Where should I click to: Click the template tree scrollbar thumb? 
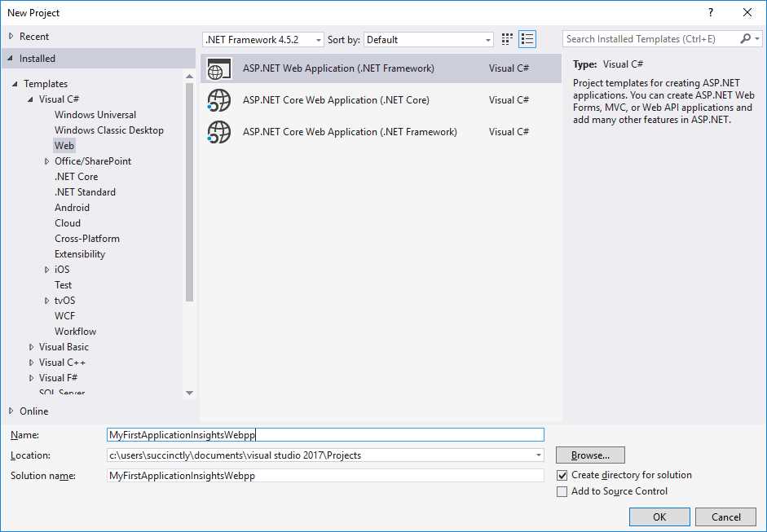pyautogui.click(x=190, y=191)
